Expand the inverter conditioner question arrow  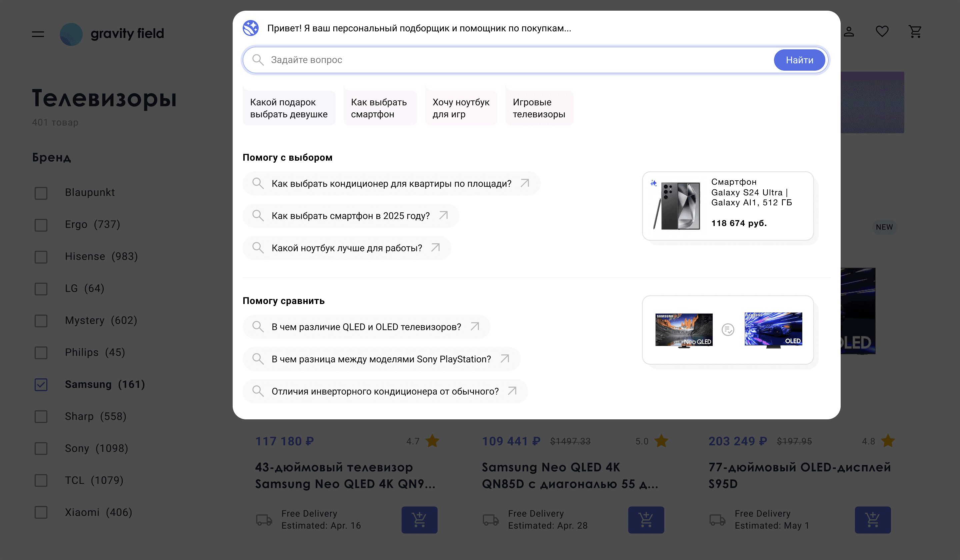pos(512,391)
